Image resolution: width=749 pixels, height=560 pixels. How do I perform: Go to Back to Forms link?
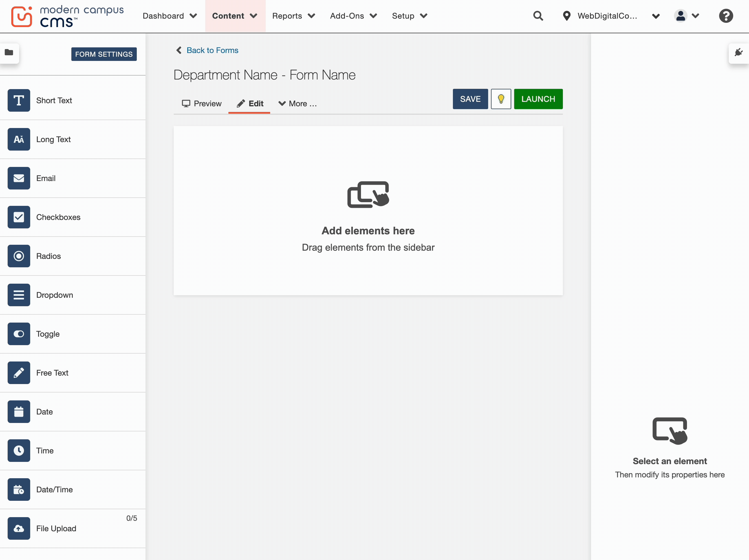click(212, 50)
